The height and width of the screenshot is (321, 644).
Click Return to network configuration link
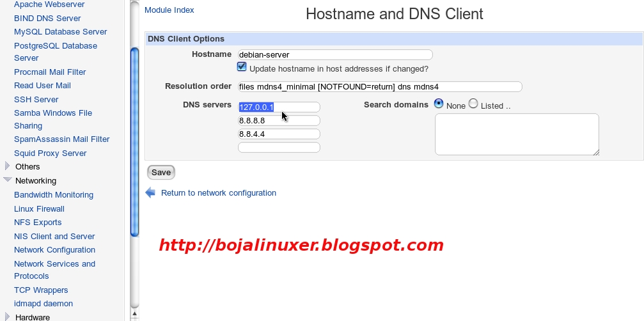pyautogui.click(x=219, y=192)
